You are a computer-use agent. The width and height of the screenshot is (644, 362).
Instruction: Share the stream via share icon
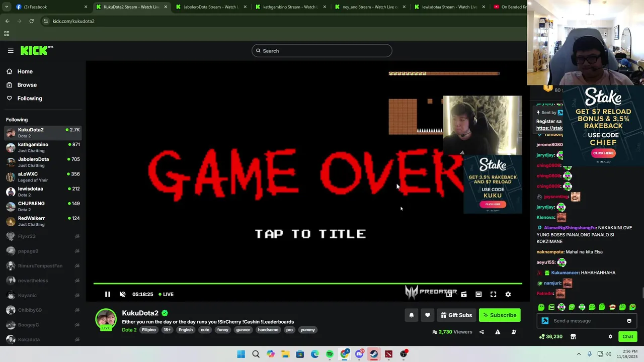click(481, 332)
